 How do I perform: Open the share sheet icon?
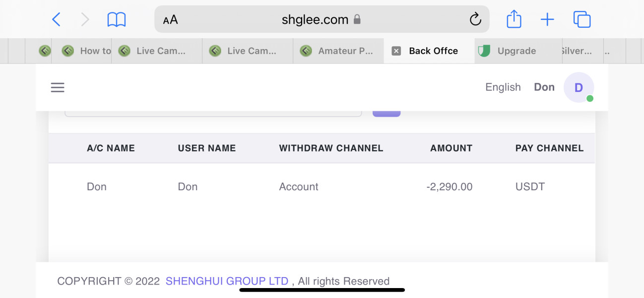point(514,20)
